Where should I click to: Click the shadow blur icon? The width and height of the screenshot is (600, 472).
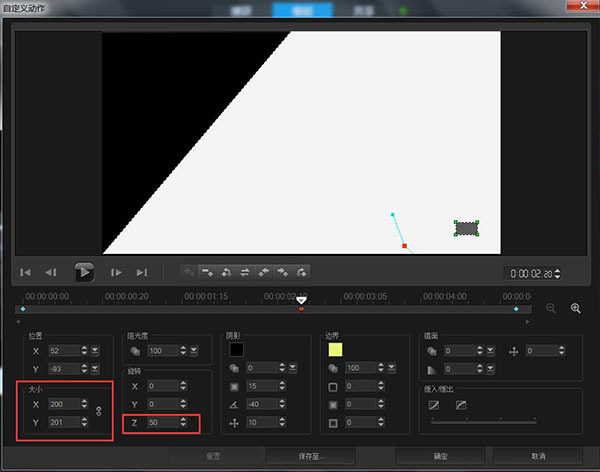coord(234,387)
